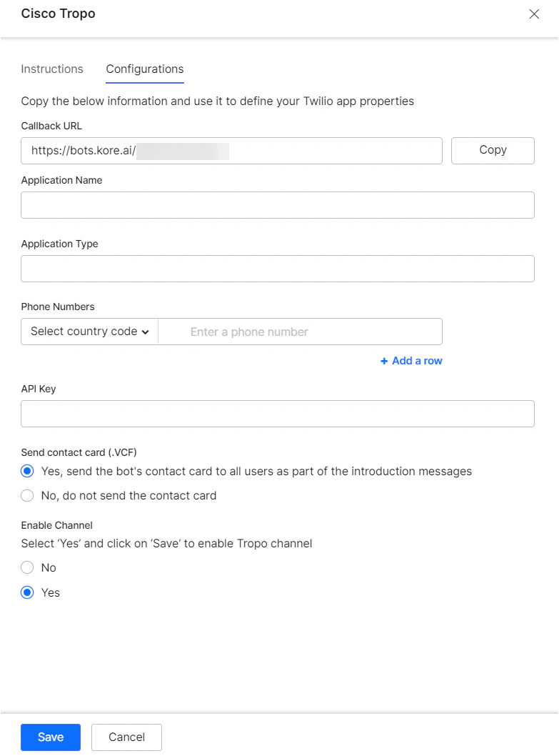Click the Add a row link
The width and height of the screenshot is (559, 756).
pyautogui.click(x=416, y=361)
